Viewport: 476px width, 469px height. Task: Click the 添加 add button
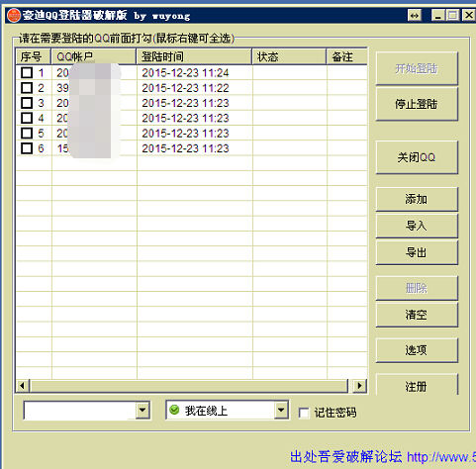[x=417, y=199]
